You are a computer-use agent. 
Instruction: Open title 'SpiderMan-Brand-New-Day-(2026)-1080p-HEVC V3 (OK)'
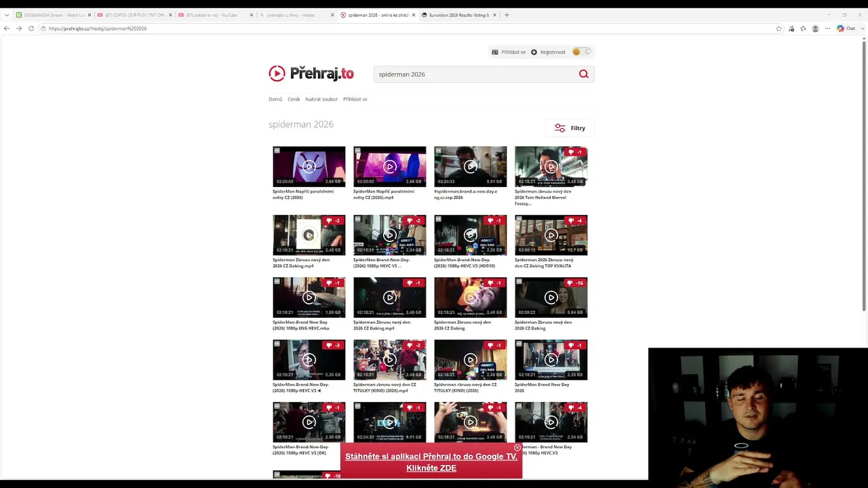pos(300,450)
